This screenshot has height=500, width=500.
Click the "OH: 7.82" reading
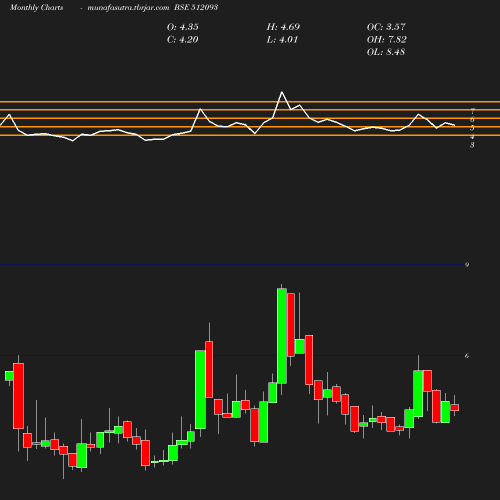click(x=387, y=40)
